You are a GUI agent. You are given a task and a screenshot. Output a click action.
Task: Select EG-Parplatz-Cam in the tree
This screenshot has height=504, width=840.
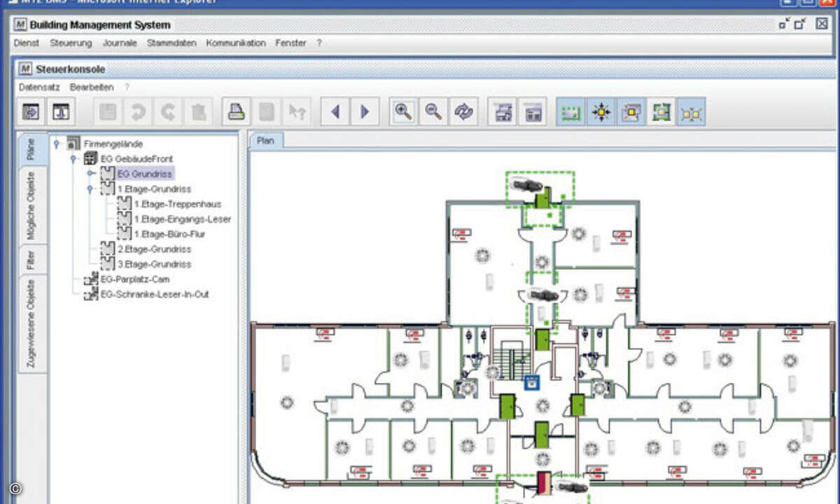point(135,279)
